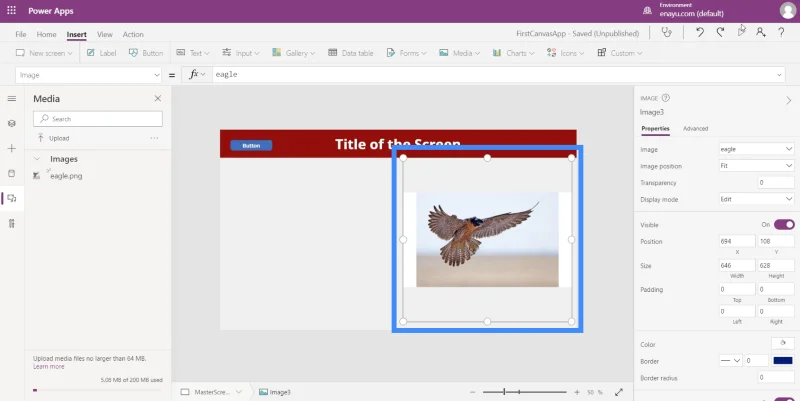Open the Icons dropdown
This screenshot has height=401, width=800.
566,53
